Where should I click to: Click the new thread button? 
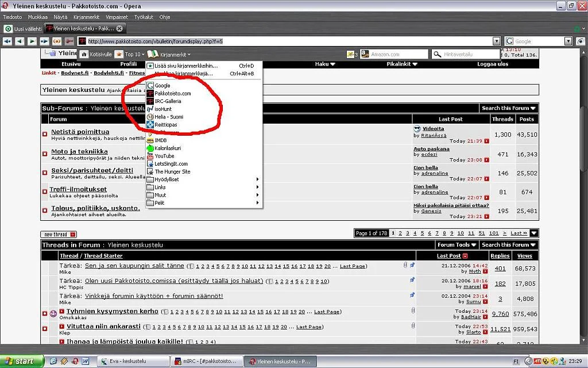click(x=58, y=234)
